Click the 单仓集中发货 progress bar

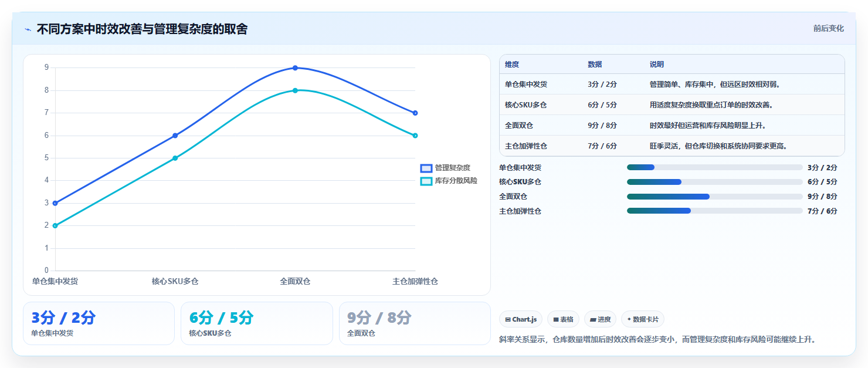point(714,167)
